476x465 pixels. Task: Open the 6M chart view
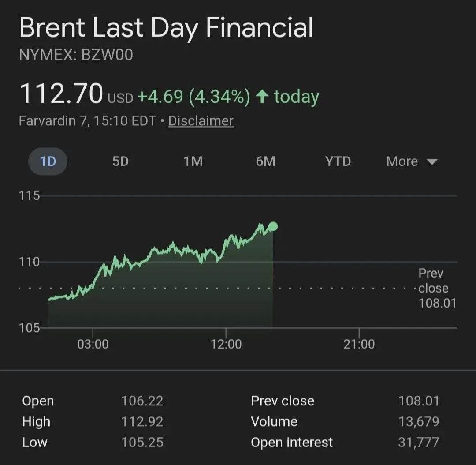[x=265, y=162]
